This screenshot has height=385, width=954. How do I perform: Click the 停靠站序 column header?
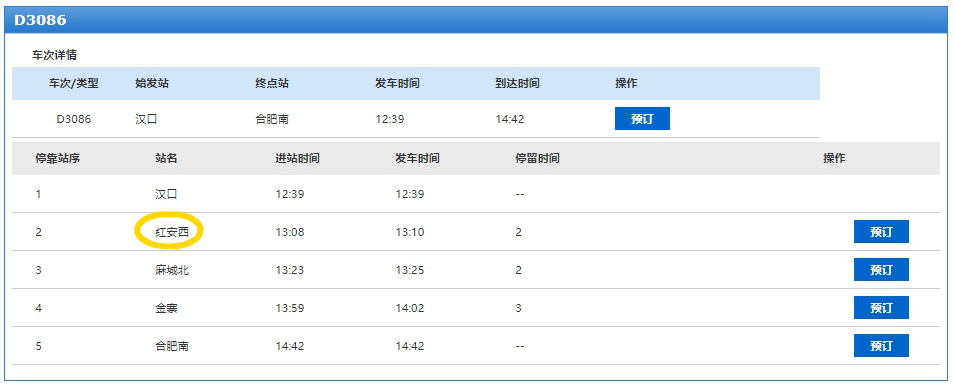click(x=58, y=159)
